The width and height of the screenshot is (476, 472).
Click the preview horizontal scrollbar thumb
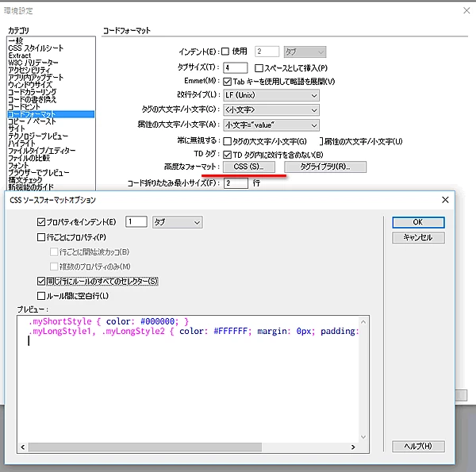(145, 447)
